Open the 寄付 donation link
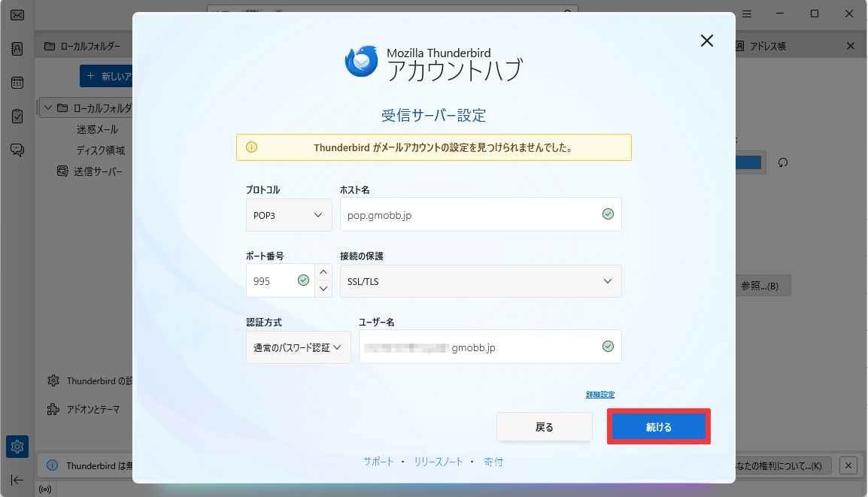The height and width of the screenshot is (497, 868). click(493, 462)
